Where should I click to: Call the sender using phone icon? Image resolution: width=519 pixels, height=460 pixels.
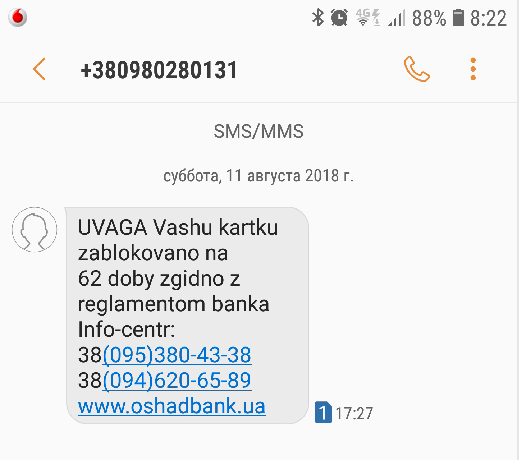point(417,69)
